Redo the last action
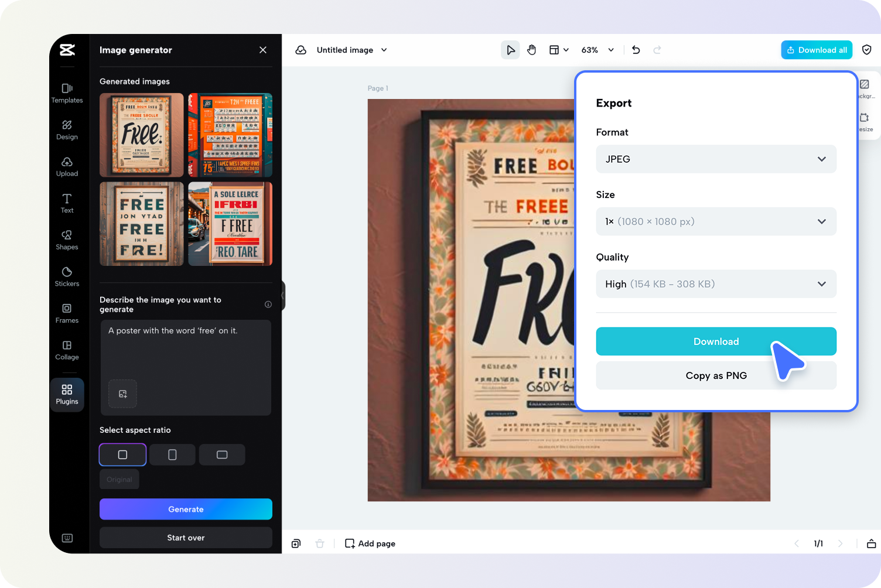The image size is (881, 588). point(657,50)
